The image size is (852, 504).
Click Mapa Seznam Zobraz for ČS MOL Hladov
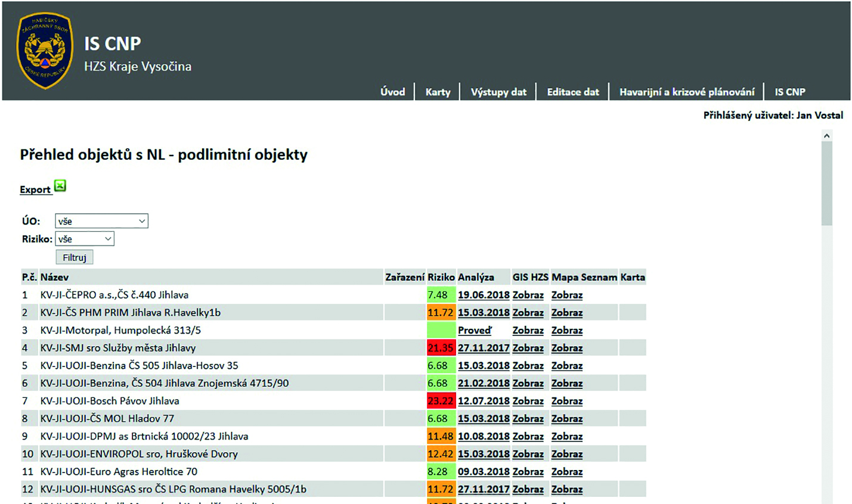(x=567, y=419)
